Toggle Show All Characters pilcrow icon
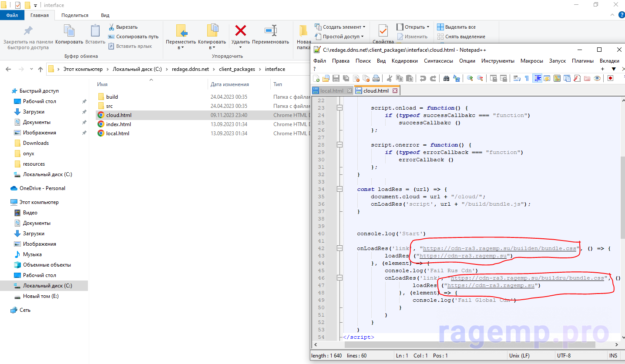 (526, 78)
